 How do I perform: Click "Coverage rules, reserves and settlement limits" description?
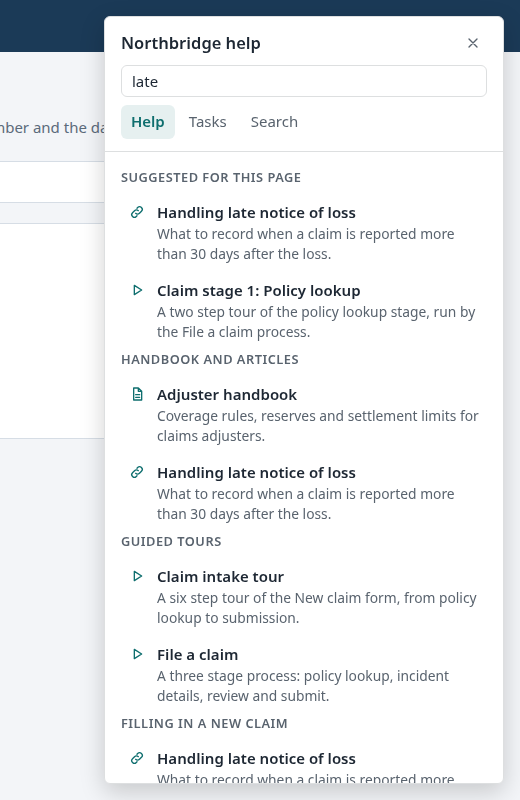pos(317,426)
